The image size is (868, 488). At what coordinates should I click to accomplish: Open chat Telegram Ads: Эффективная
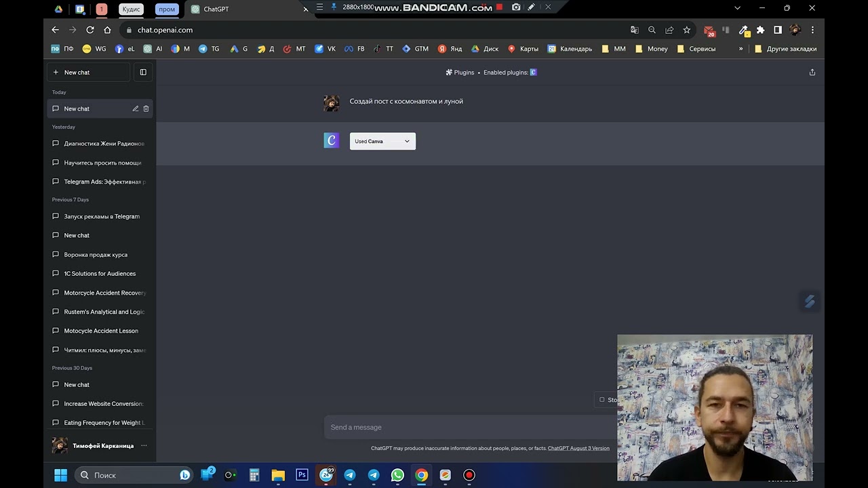[100, 182]
